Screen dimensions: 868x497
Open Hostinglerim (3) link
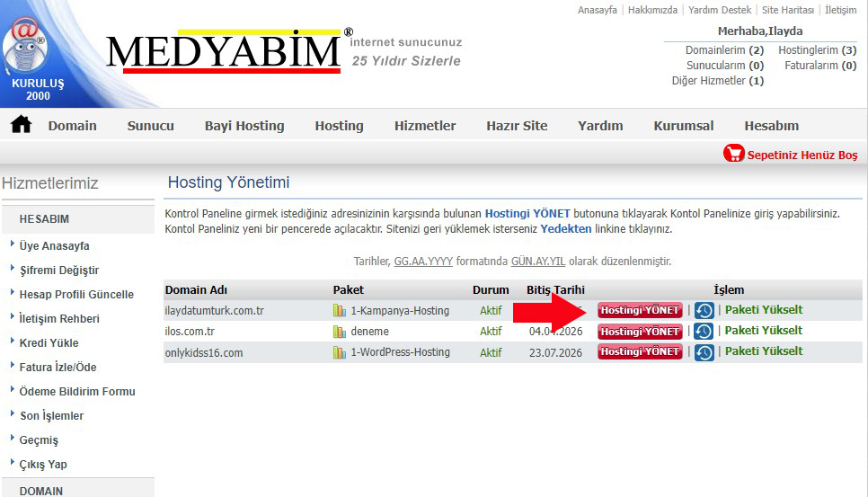(818, 50)
